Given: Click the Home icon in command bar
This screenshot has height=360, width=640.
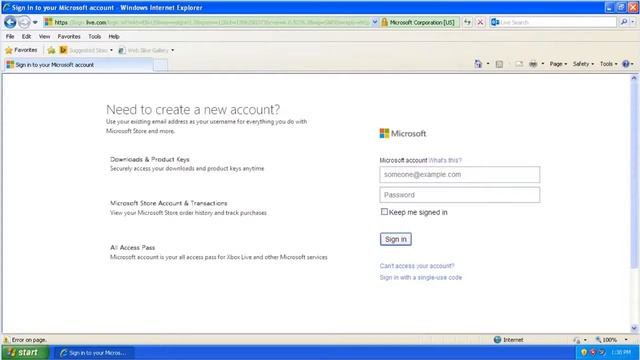Looking at the screenshot, I should click(478, 64).
